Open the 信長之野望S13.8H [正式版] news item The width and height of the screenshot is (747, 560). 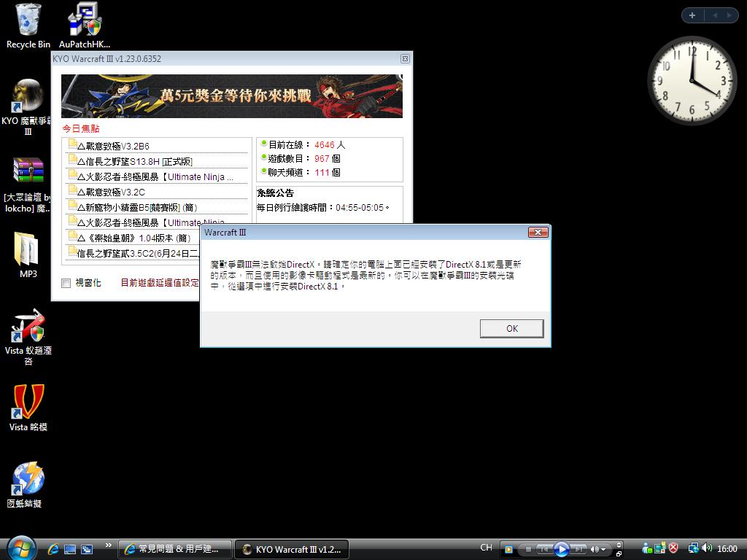pos(135,161)
